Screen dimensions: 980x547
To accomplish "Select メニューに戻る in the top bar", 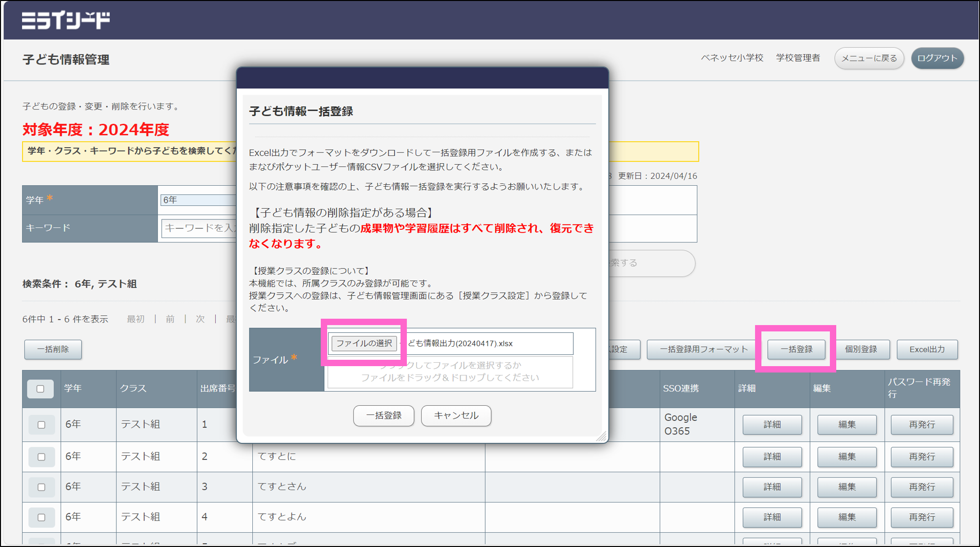I will coord(869,58).
